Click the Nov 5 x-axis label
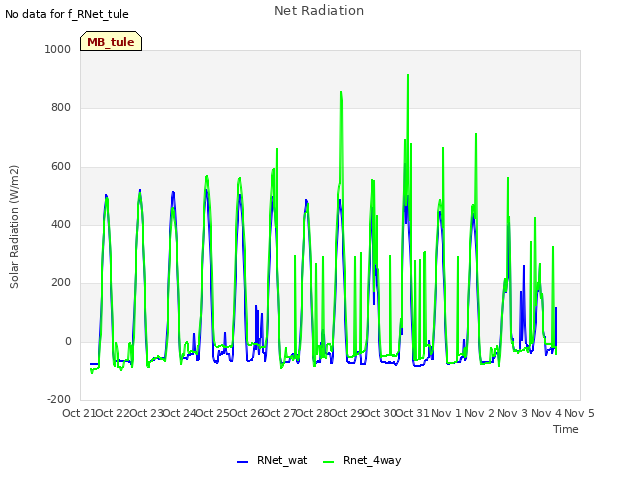 point(579,413)
